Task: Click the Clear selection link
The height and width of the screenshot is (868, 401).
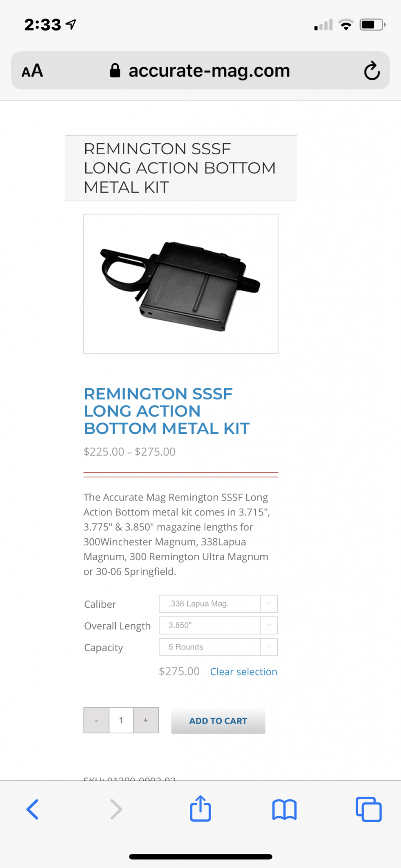Action: (244, 672)
